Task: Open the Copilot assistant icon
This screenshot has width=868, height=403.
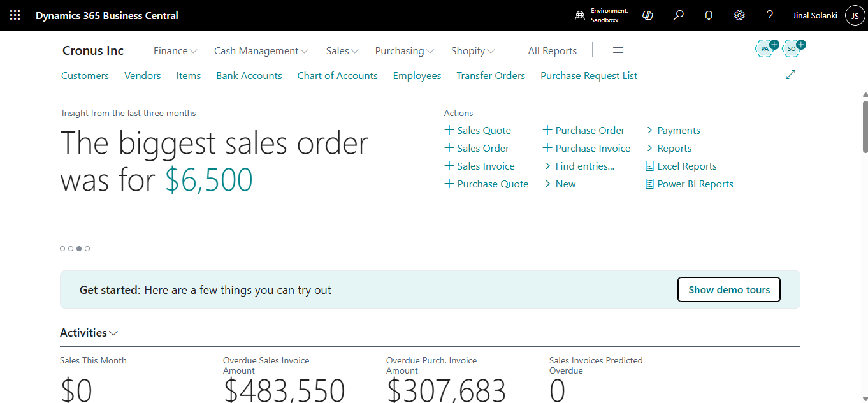Action: [647, 15]
